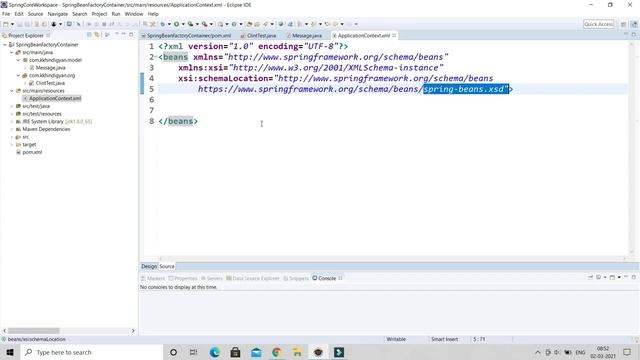Select ClintTest.java in Project Explorer
Viewport: 640px width, 360px height.
50,83
